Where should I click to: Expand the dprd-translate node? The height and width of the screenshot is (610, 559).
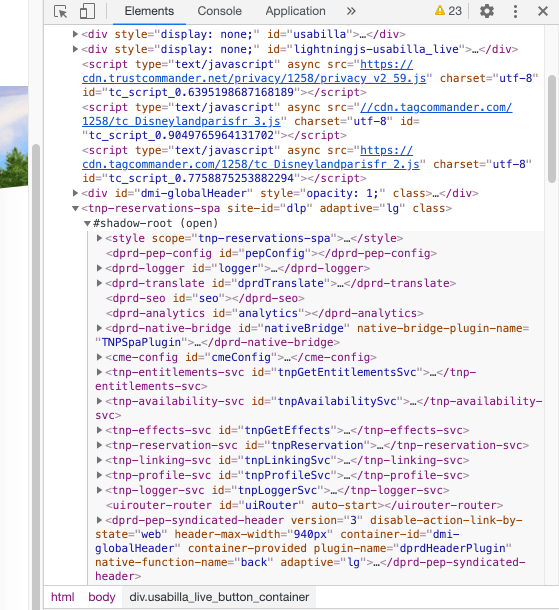pos(99,283)
